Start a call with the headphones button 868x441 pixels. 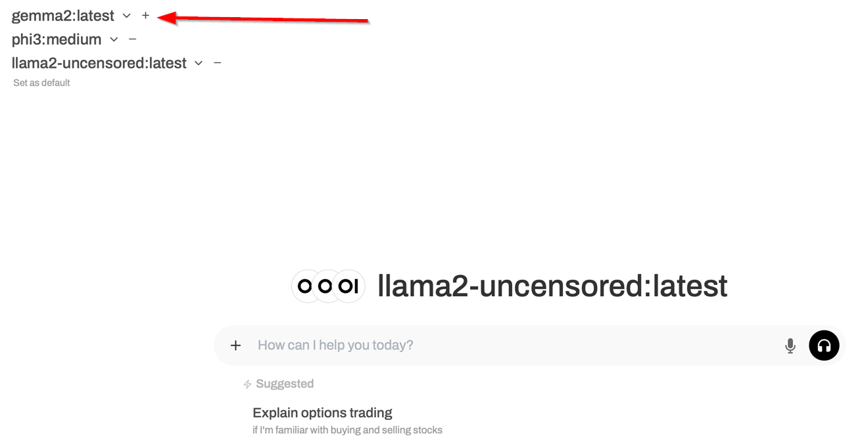tap(824, 346)
